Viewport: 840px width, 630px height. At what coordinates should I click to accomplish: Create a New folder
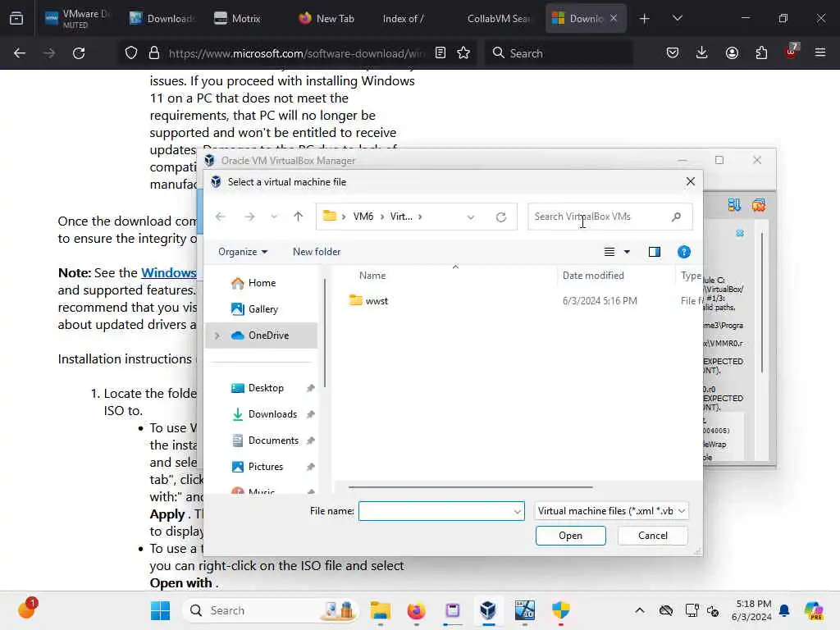317,252
